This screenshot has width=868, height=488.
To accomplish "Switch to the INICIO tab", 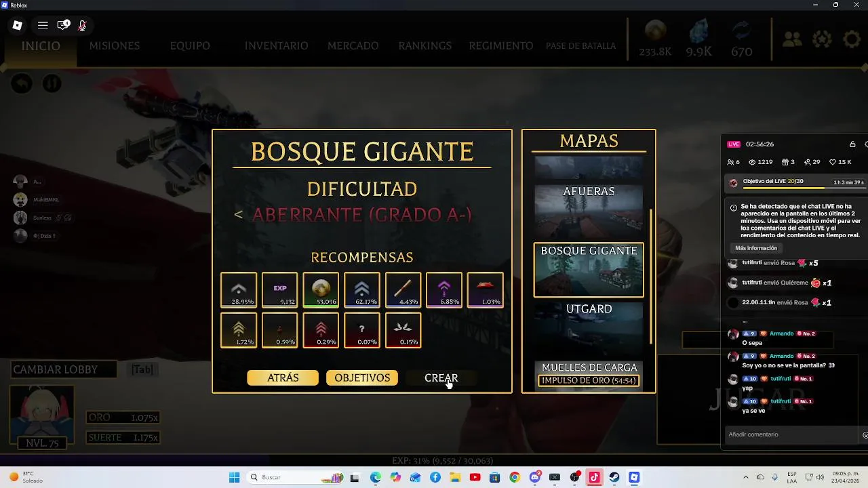I will 41,46.
